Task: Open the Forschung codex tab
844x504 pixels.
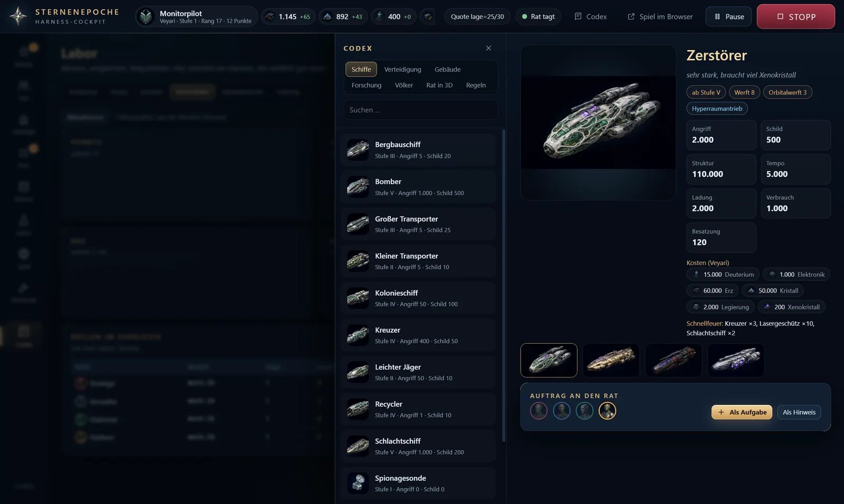Action: click(x=367, y=85)
